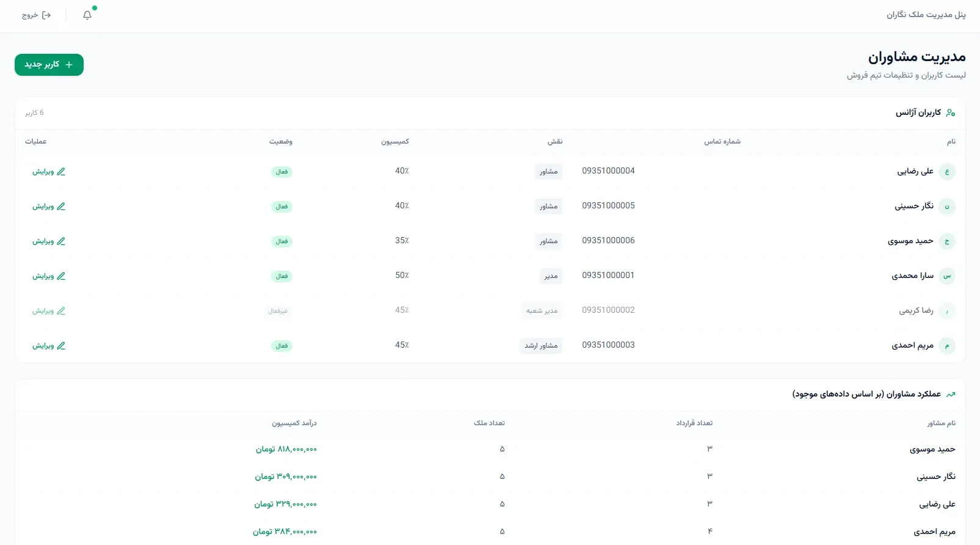Select phone number 09351000003
Viewport: 980px width, 545px height.
point(608,345)
